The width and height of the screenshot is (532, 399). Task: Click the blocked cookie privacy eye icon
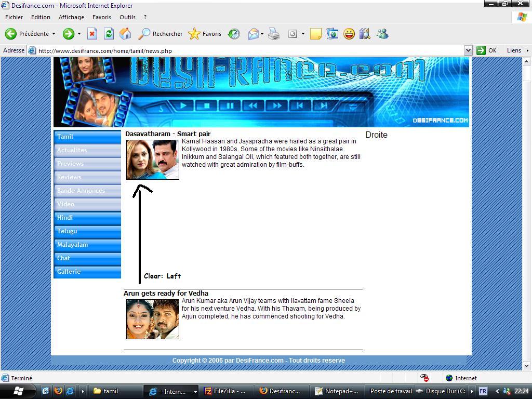424,378
